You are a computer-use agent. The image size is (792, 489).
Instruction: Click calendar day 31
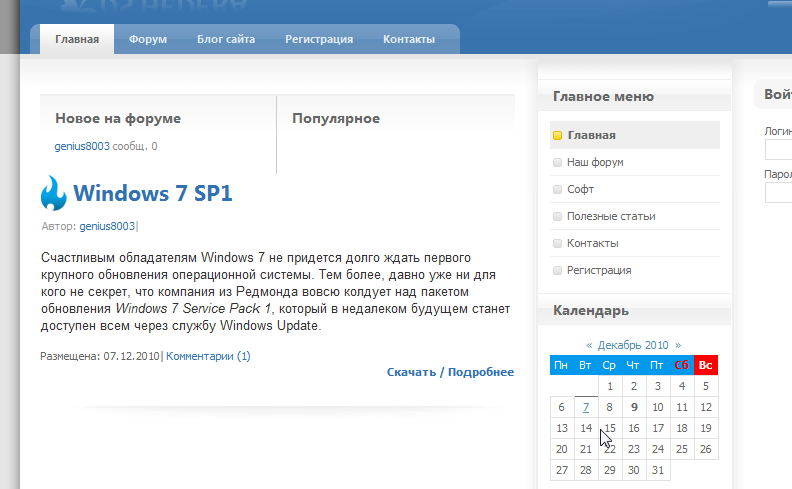658,470
